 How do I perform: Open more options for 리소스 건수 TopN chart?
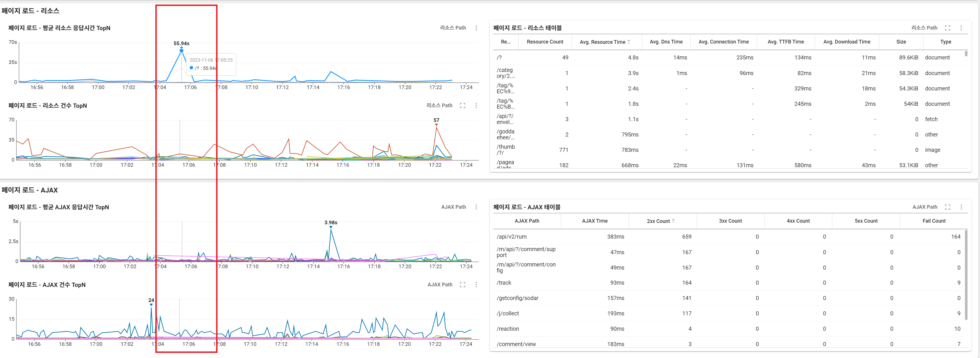point(476,105)
